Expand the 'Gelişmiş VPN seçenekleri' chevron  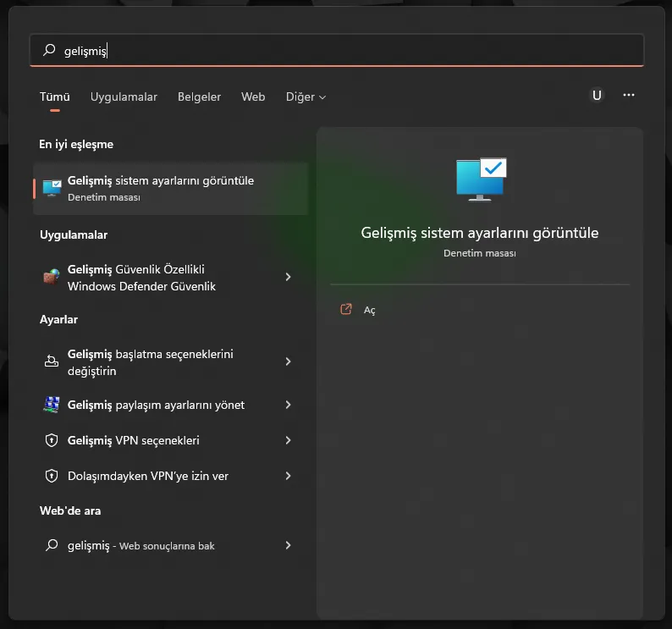[289, 440]
